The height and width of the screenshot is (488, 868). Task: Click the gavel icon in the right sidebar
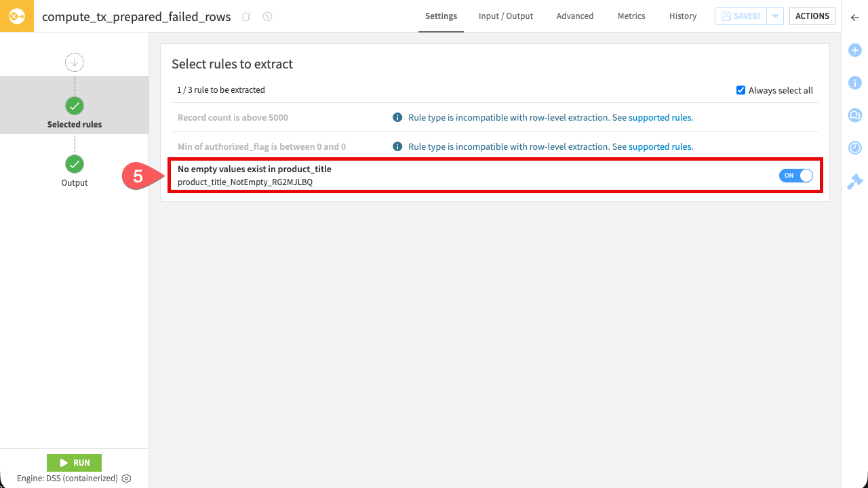pyautogui.click(x=855, y=181)
